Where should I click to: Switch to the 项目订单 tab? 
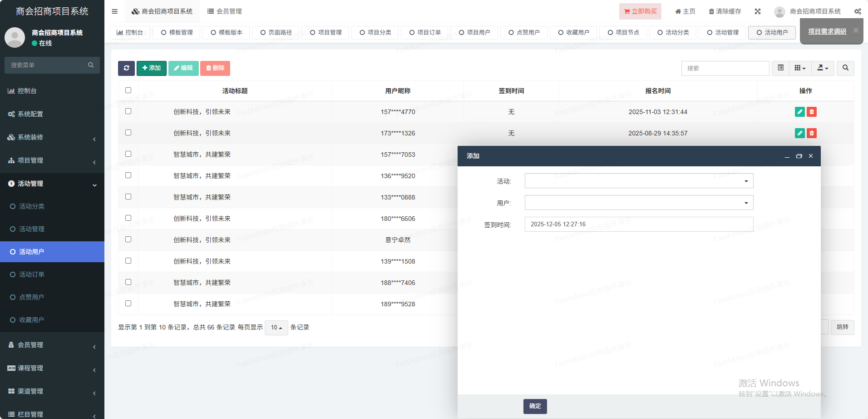424,33
